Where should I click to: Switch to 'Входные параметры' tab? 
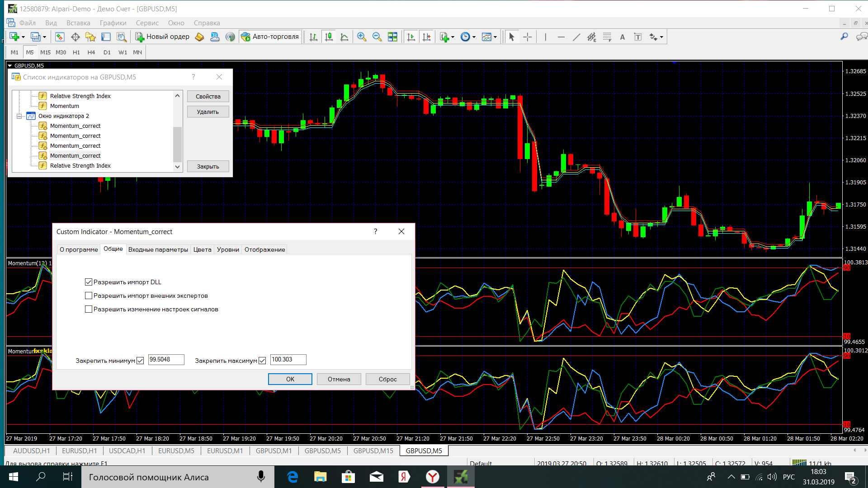[x=158, y=249]
